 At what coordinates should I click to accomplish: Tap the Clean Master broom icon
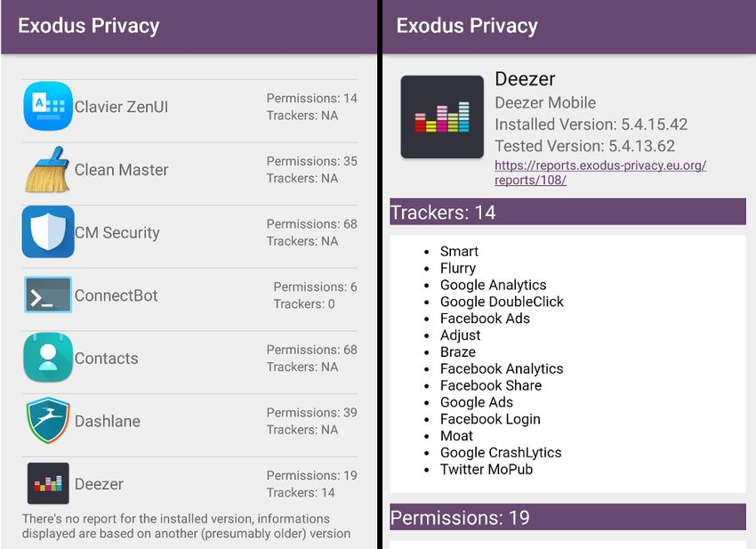[47, 169]
